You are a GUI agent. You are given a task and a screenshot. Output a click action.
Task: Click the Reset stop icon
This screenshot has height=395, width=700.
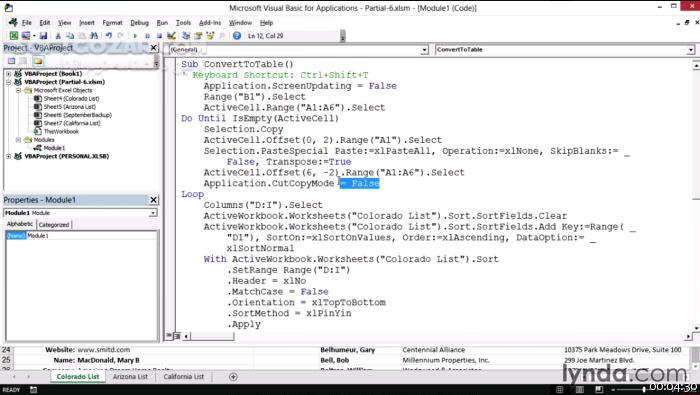pos(159,36)
